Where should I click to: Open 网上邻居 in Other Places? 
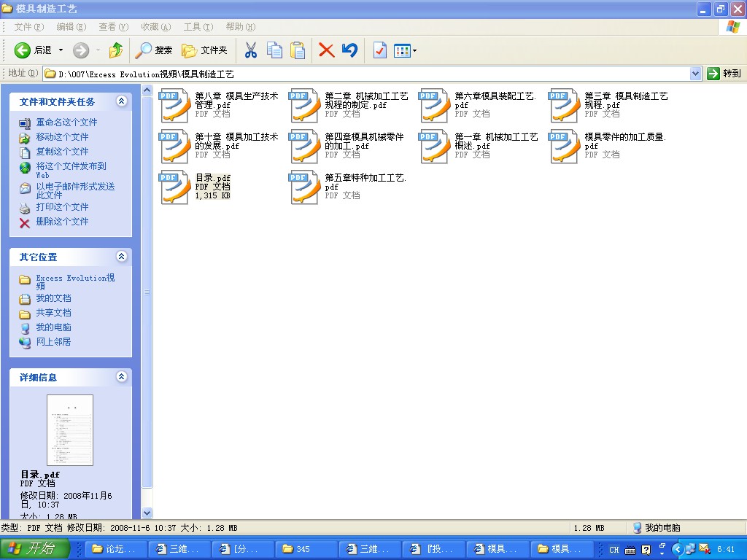coord(53,342)
